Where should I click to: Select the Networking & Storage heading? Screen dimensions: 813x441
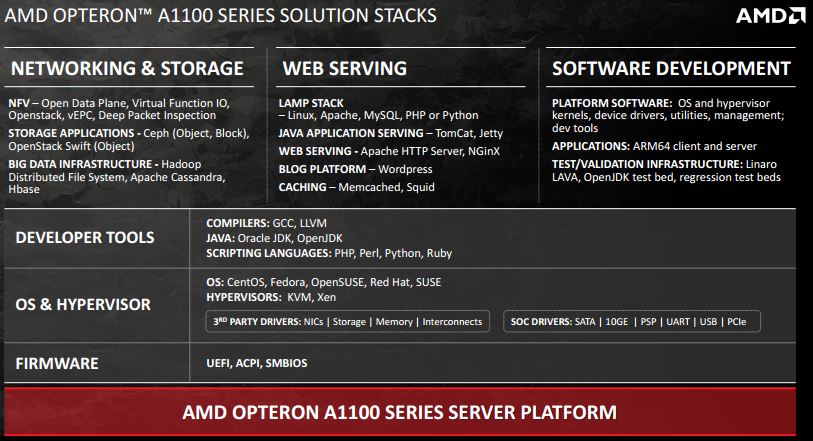127,69
